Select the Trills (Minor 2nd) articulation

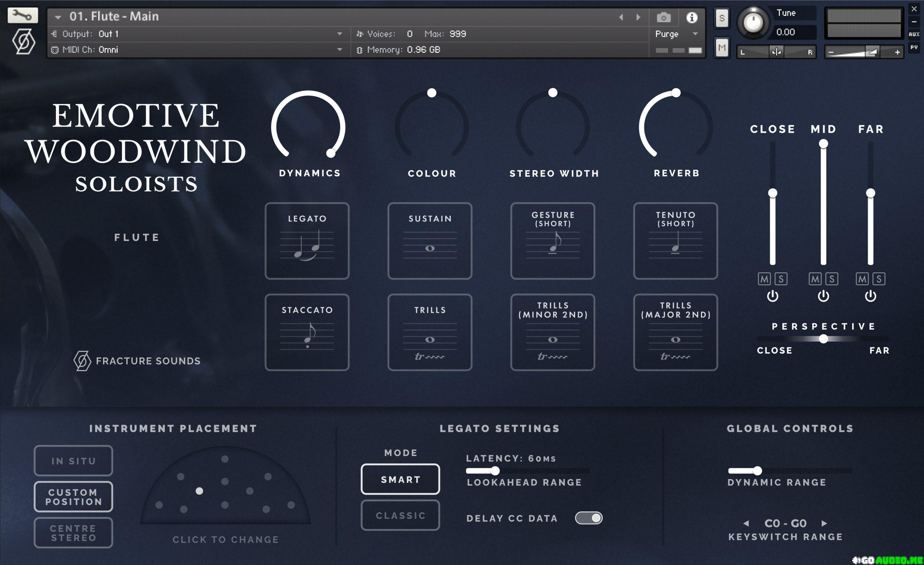(552, 332)
